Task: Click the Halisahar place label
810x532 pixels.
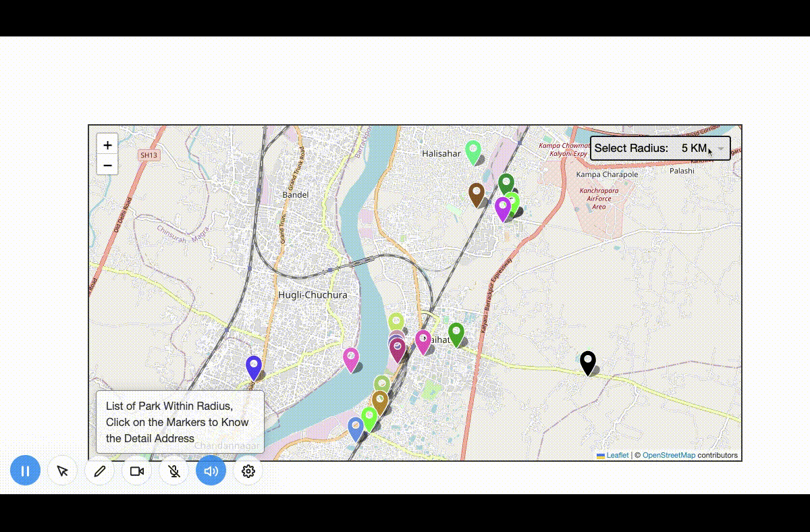Action: pyautogui.click(x=441, y=154)
